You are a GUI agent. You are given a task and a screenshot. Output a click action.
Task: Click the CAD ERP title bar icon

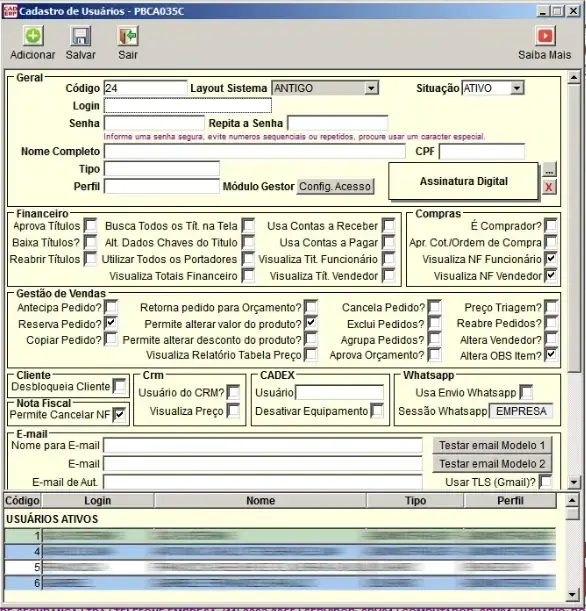point(9,11)
